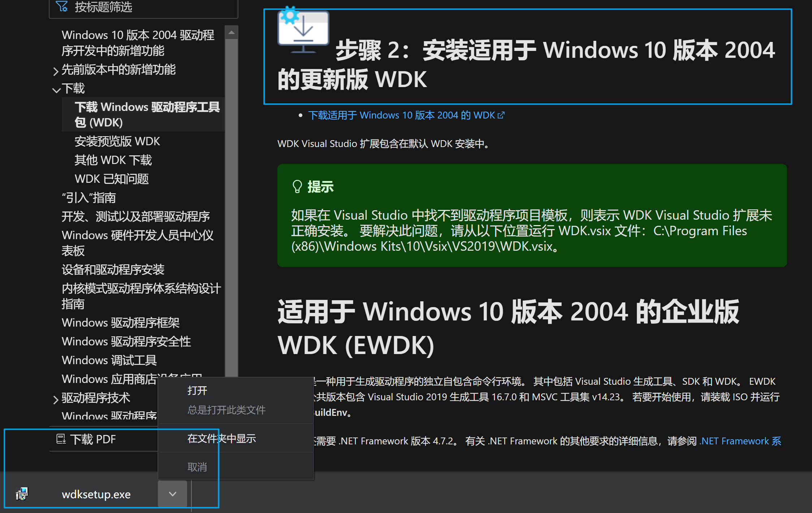Screen dimensions: 812x513
Task: Open the 下载适用于 Windows 10 版本 2004 的 WDK link
Action: pos(401,115)
